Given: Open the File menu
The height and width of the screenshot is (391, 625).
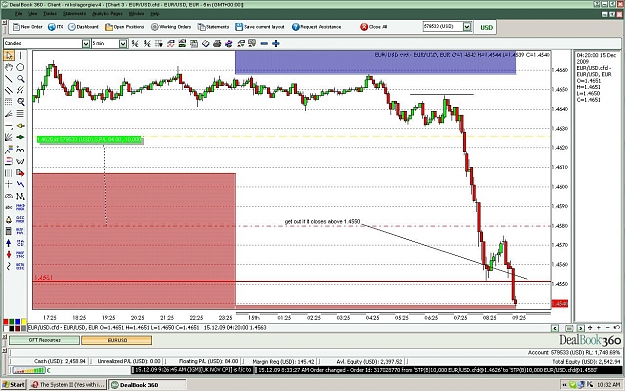Looking at the screenshot, I should coord(18,14).
